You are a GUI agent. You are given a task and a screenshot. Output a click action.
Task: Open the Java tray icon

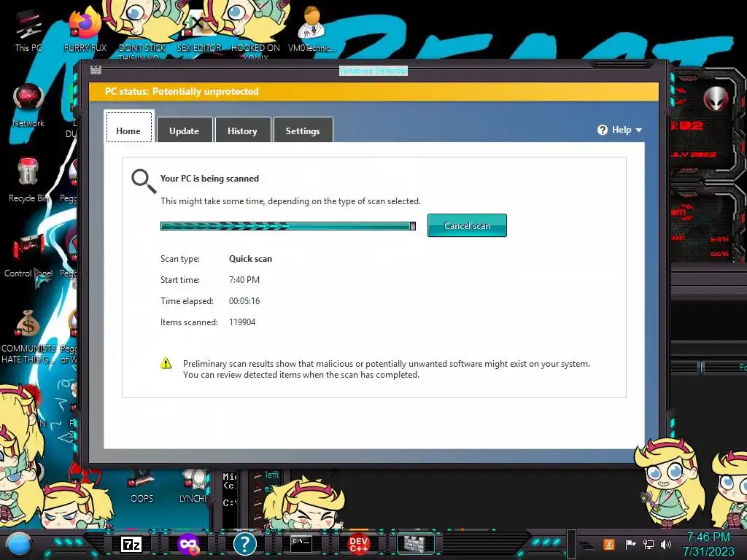click(x=609, y=544)
